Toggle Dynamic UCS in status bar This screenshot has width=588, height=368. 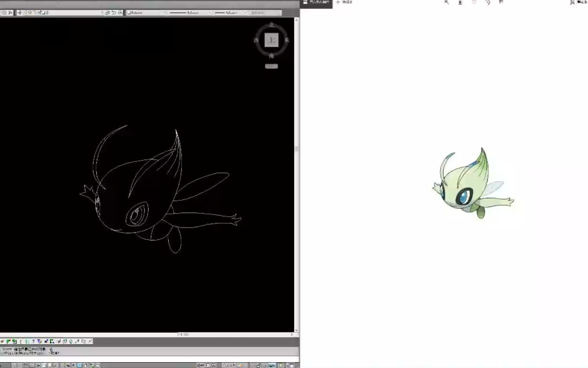[62, 365]
